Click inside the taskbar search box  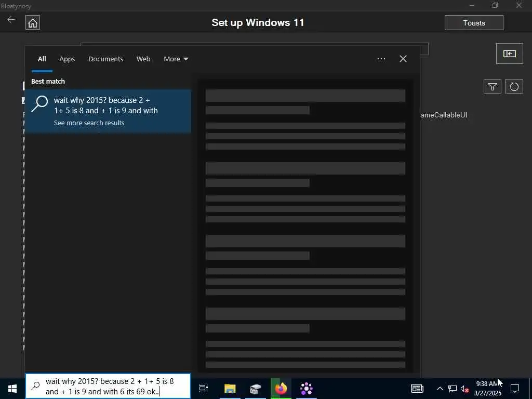point(108,387)
